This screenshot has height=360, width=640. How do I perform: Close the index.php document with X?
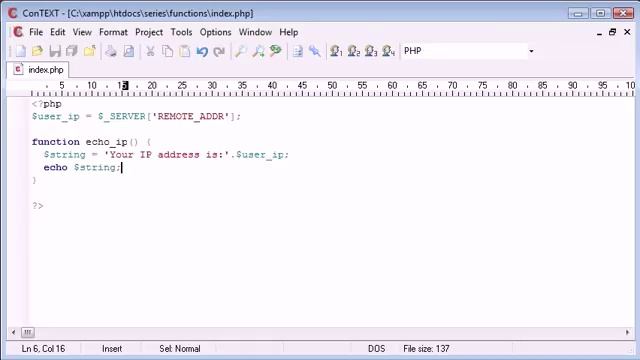(627, 32)
